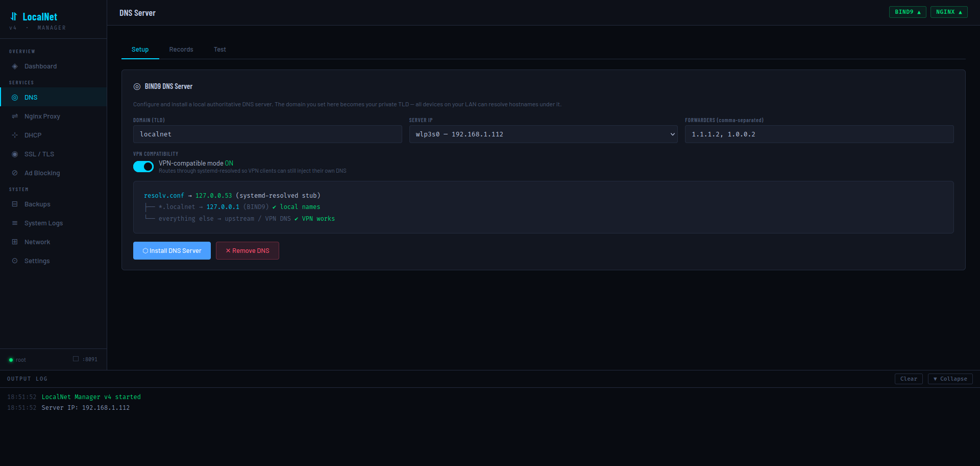Open Nginx Proxy in the sidebar
Viewport: 980px width, 466px height.
point(54,116)
